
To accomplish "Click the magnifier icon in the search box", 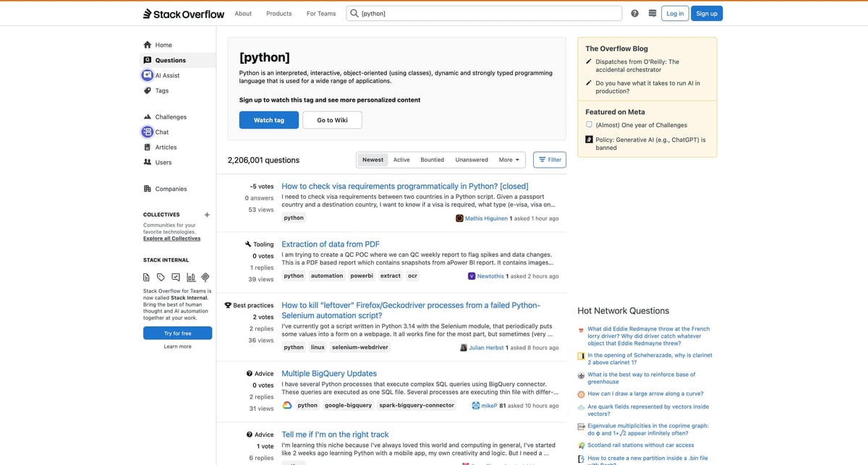I will click(x=354, y=13).
